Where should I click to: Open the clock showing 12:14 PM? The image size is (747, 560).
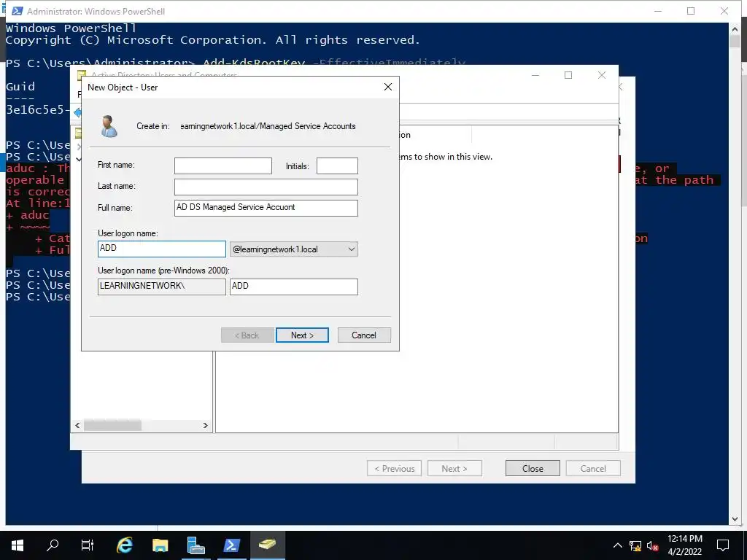(x=684, y=545)
